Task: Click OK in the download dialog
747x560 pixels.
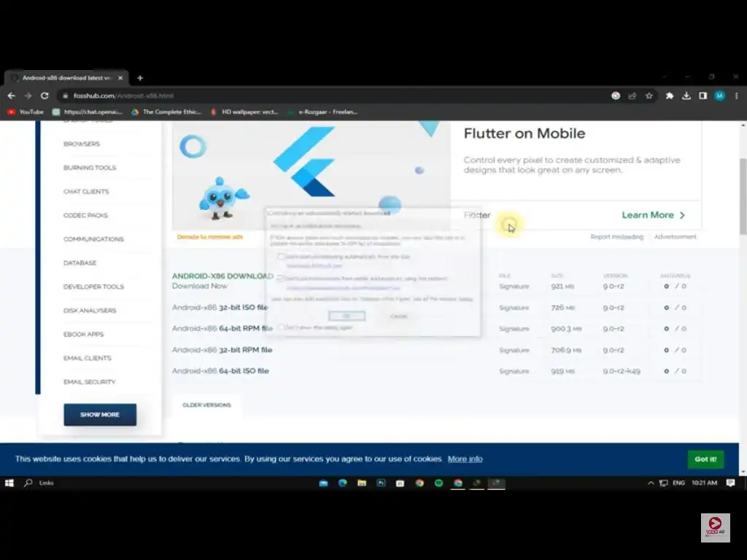Action: pos(347,316)
